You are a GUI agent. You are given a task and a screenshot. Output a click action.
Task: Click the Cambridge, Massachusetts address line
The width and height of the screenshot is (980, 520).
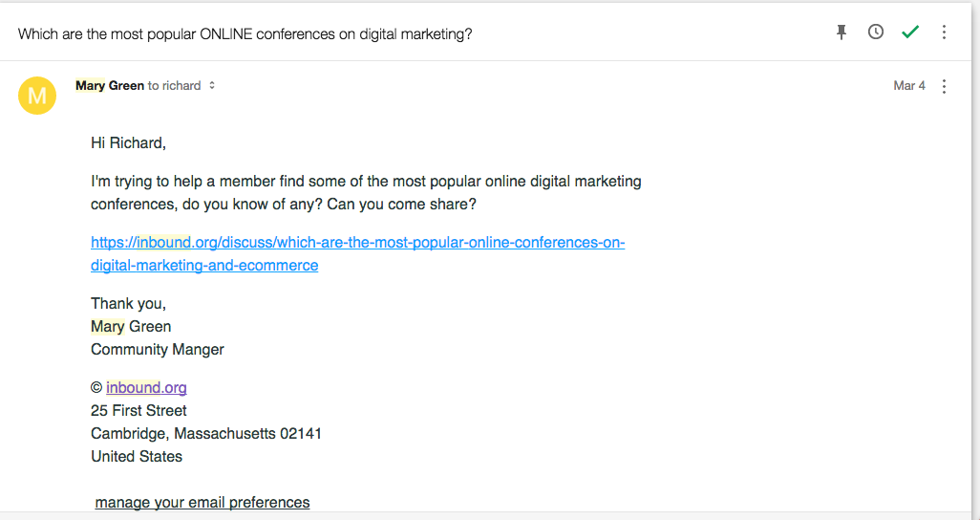pos(206,433)
